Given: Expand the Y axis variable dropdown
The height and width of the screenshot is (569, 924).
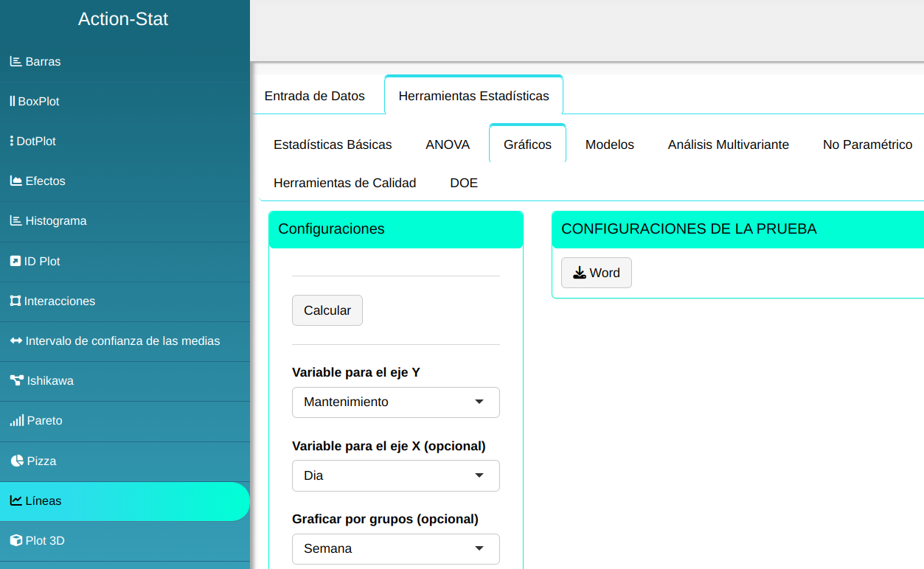Looking at the screenshot, I should [395, 402].
